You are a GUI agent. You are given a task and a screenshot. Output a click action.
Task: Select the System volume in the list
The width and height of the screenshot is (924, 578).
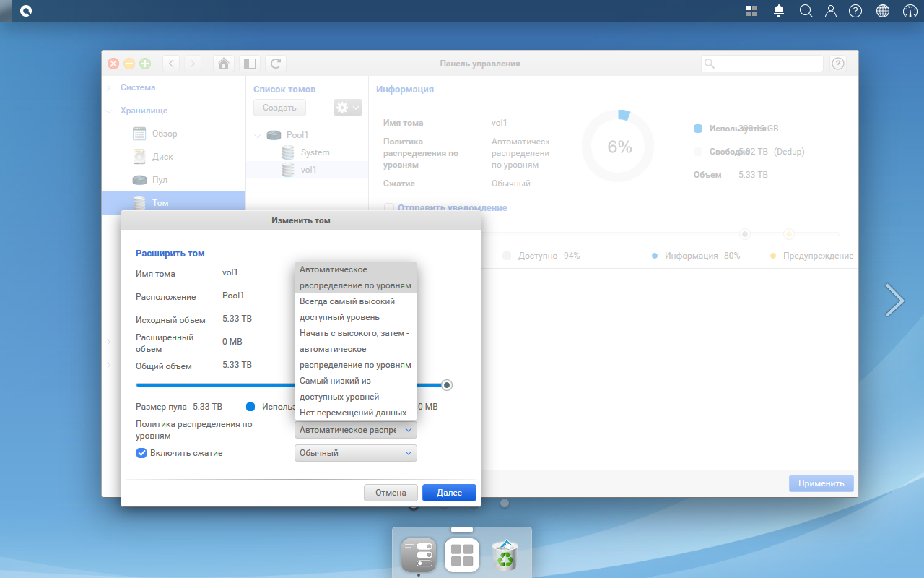pyautogui.click(x=307, y=152)
